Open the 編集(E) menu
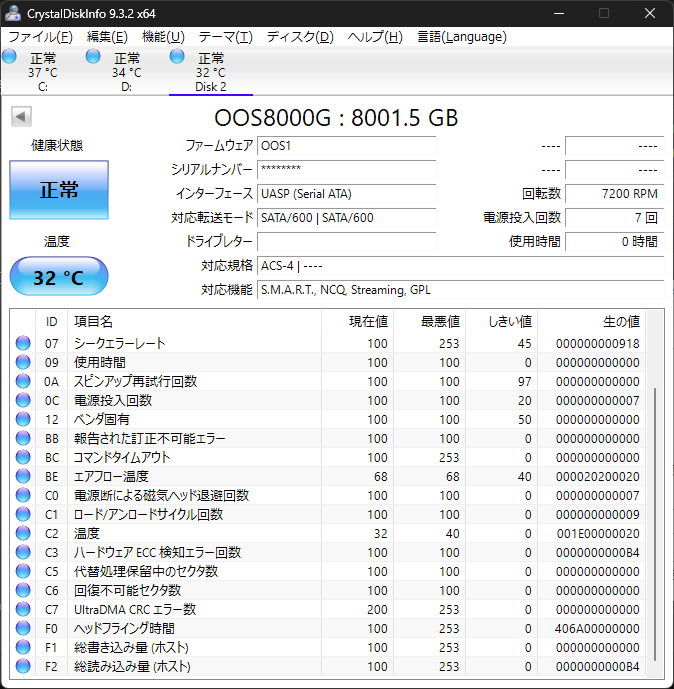Image resolution: width=674 pixels, height=689 pixels. [x=107, y=37]
